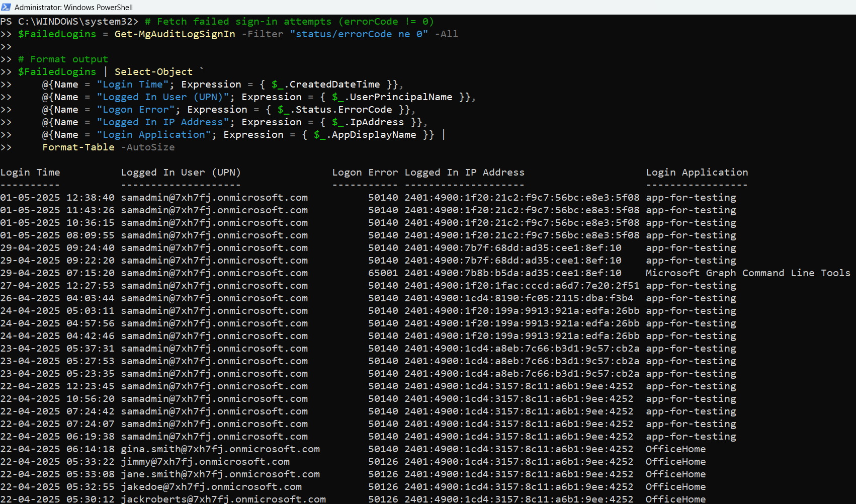Click the Logon Error column header
This screenshot has height=504, width=856.
(x=365, y=173)
